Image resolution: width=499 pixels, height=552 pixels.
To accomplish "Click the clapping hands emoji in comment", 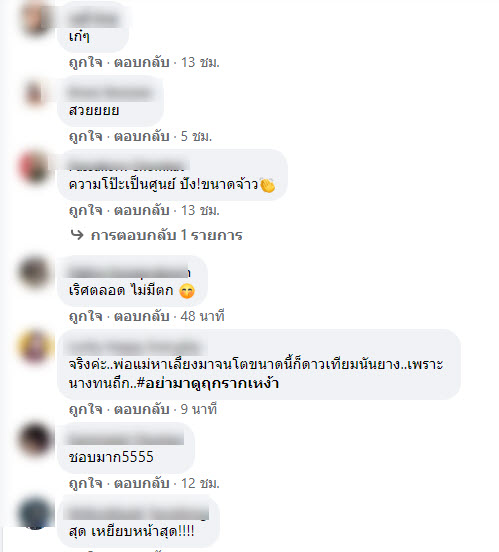I will [267, 185].
